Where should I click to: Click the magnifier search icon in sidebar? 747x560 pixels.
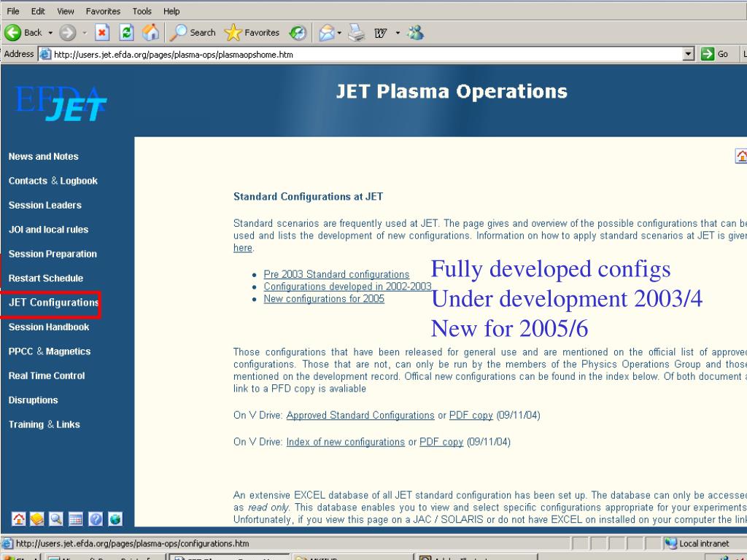coord(56,518)
